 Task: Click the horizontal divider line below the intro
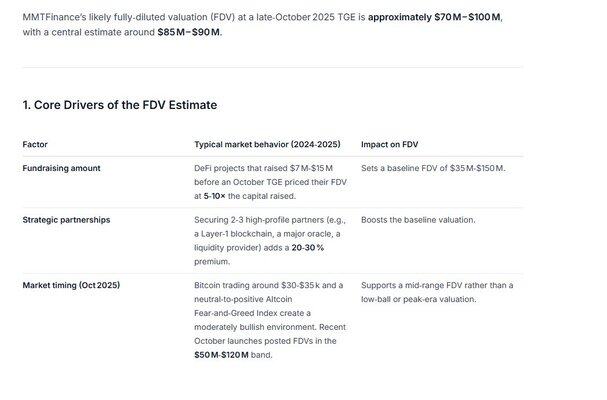tap(272, 68)
